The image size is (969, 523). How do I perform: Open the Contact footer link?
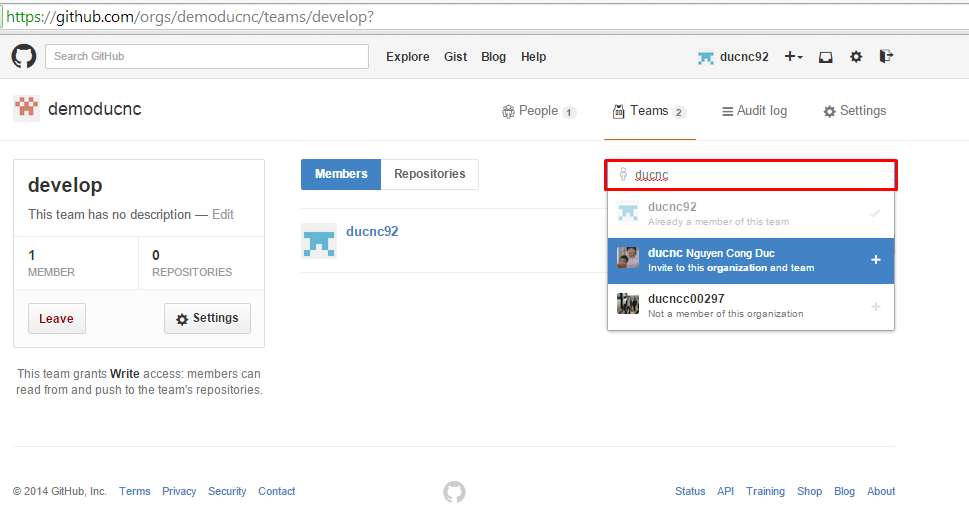pos(277,491)
